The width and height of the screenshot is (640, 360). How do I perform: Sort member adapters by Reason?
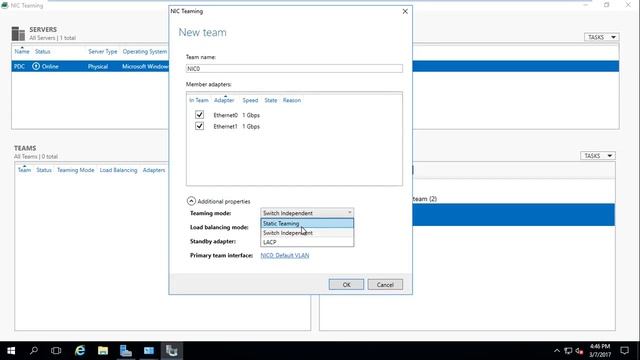point(292,100)
